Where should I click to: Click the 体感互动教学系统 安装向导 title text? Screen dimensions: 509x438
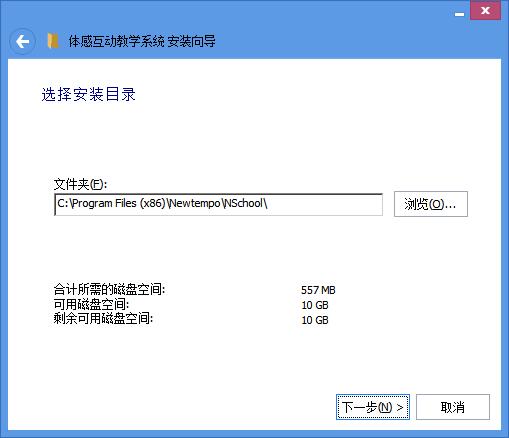pyautogui.click(x=142, y=41)
